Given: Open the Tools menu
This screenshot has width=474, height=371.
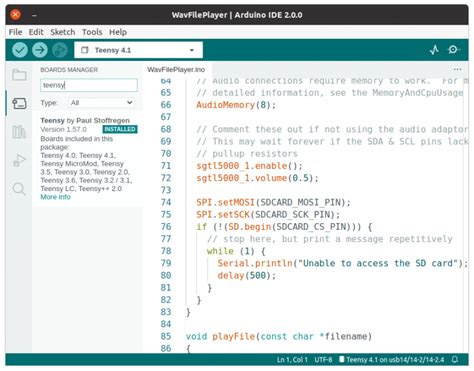Looking at the screenshot, I should [92, 32].
